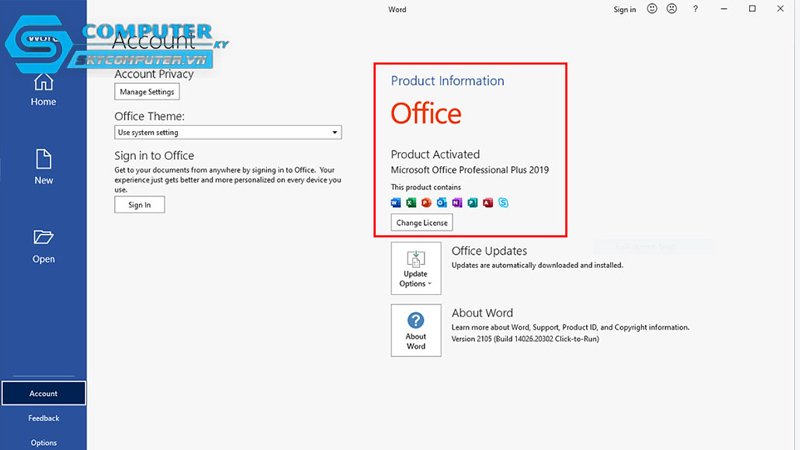Send a smile feedback face icon
Screen dimensions: 800x450
(652, 9)
